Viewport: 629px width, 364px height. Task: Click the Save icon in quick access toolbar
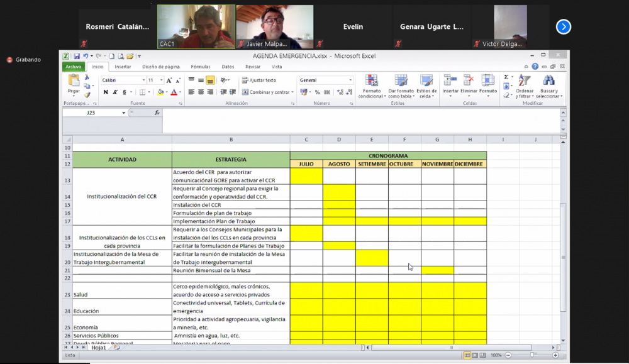[77, 56]
